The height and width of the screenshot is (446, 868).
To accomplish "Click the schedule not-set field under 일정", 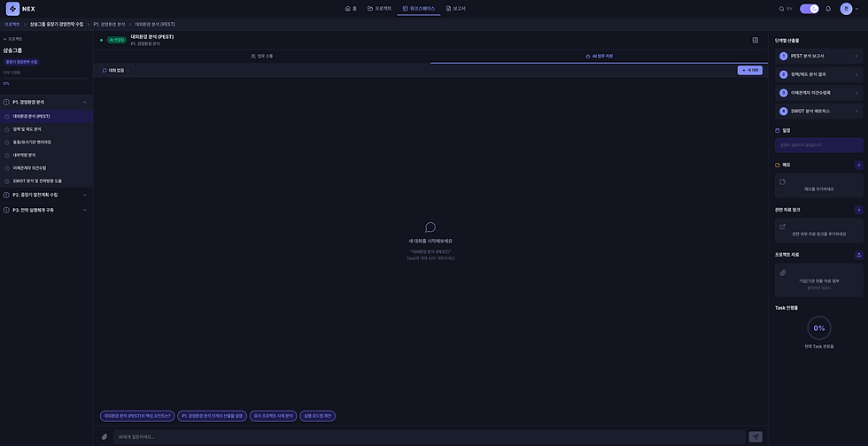I will 818,145.
